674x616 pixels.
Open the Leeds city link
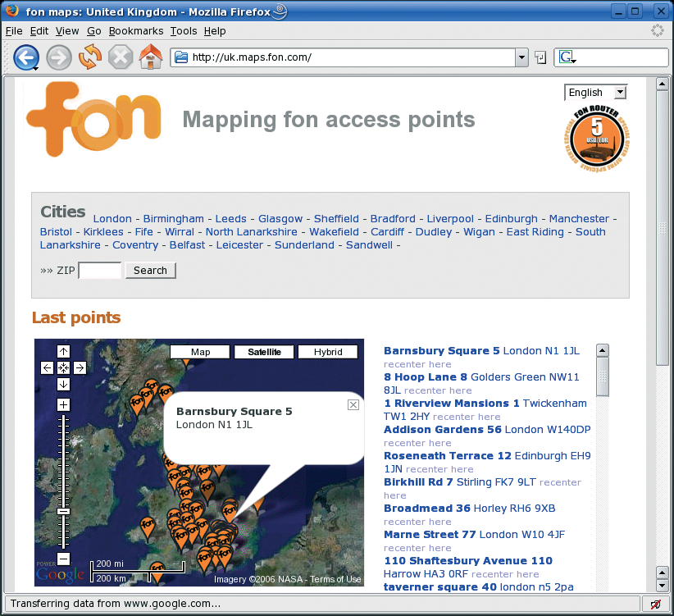[231, 219]
